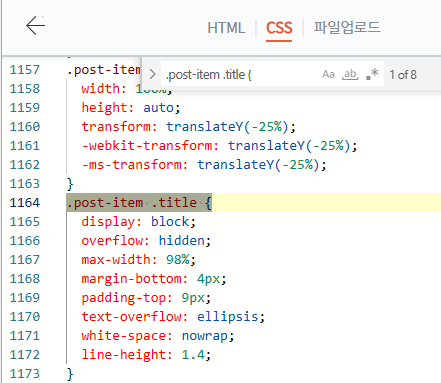Image resolution: width=441 pixels, height=383 pixels.
Task: Click the 'max-width: 98%;' declaration
Action: (x=138, y=260)
